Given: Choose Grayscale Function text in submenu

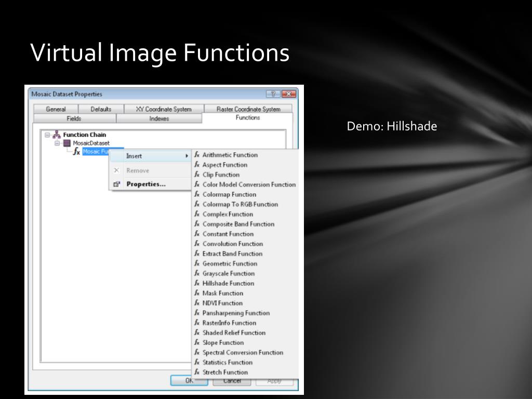Looking at the screenshot, I should click(229, 273).
